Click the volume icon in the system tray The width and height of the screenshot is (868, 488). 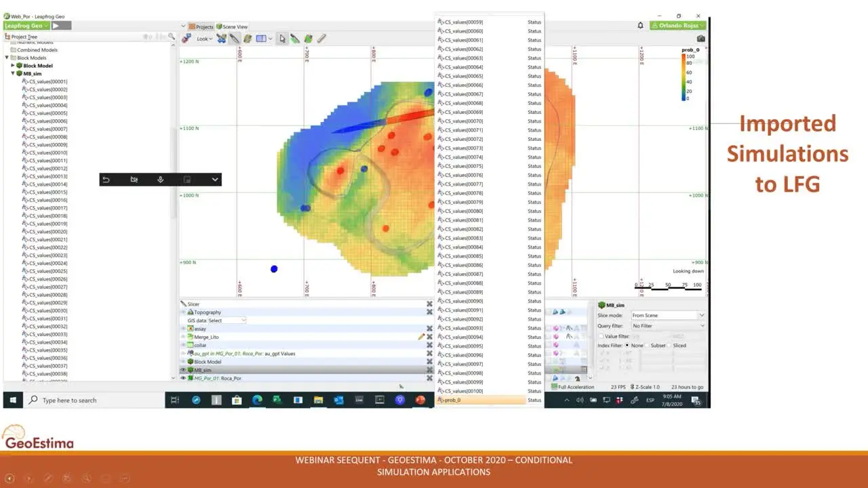(x=580, y=400)
